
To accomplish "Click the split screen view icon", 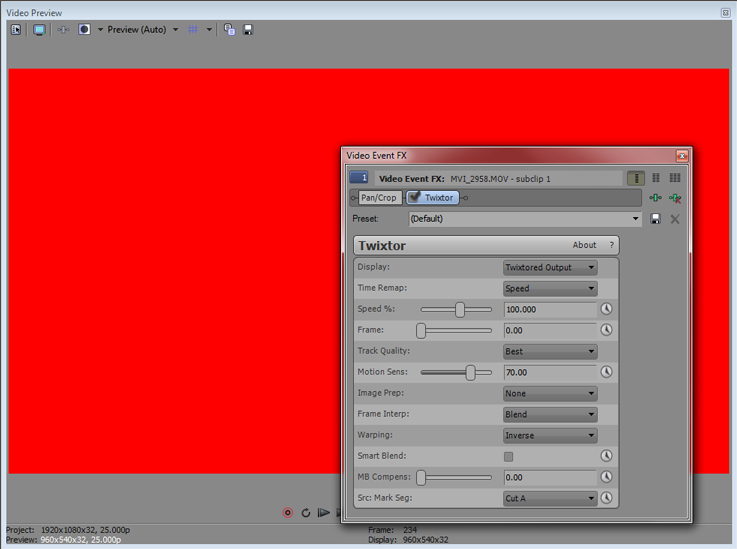I will (x=85, y=30).
